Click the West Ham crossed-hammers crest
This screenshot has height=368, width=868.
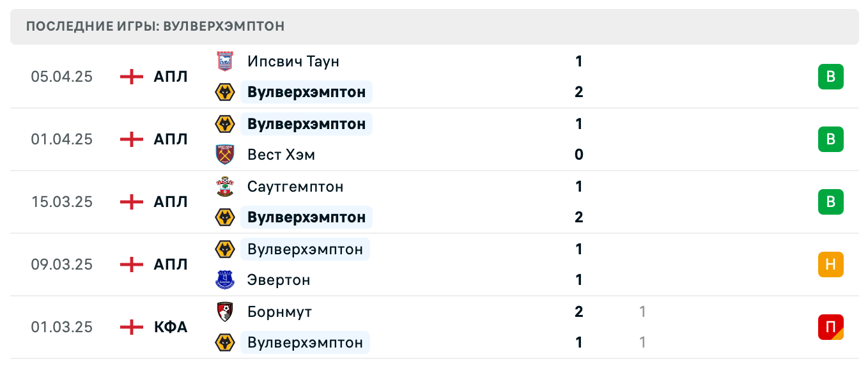point(225,155)
